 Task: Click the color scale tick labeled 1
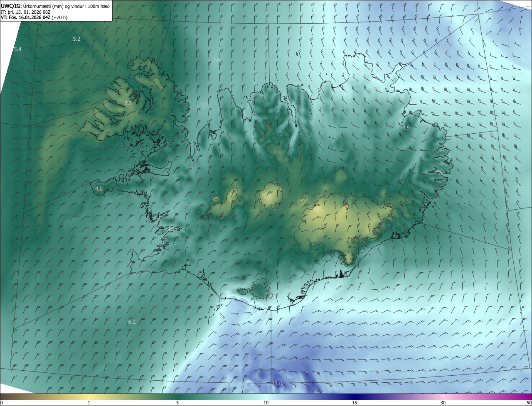click(x=89, y=403)
